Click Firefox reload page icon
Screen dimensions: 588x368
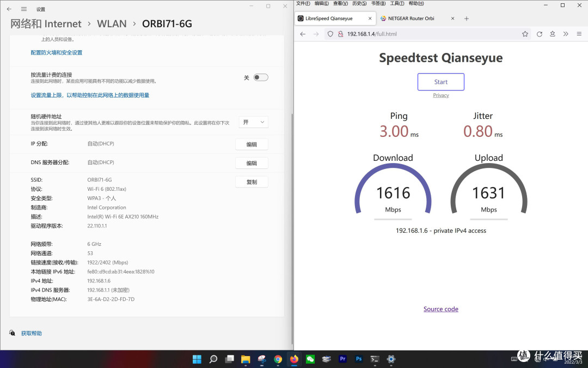(x=539, y=34)
